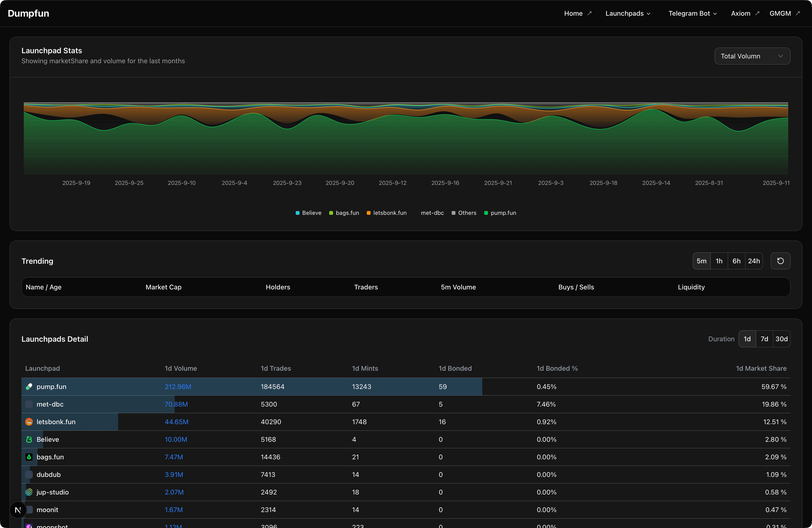
Task: Click the 1d Market Share header
Action: click(x=761, y=368)
